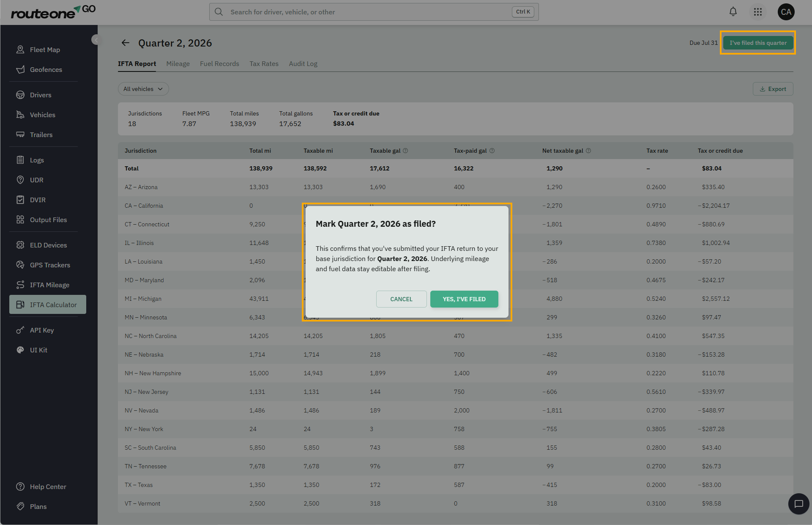The height and width of the screenshot is (525, 812).
Task: Show Net taxable gal info icon
Action: pos(588,151)
